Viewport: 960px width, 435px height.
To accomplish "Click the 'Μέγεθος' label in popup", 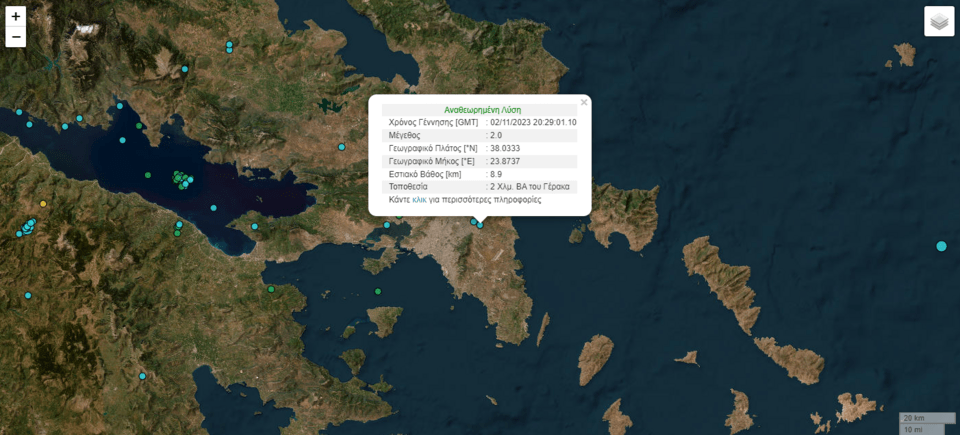I will point(405,135).
